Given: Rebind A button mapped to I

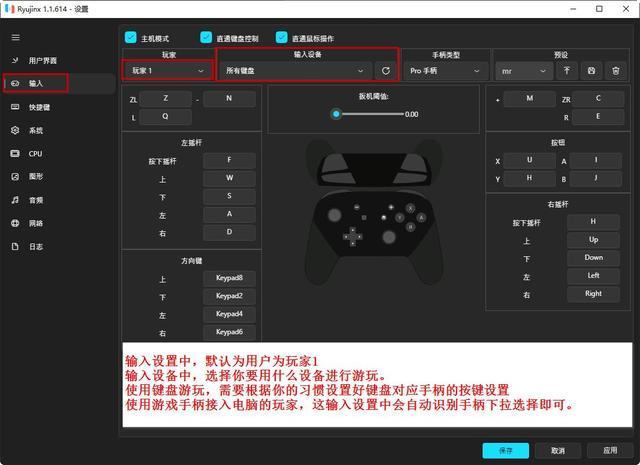Looking at the screenshot, I should pos(596,160).
